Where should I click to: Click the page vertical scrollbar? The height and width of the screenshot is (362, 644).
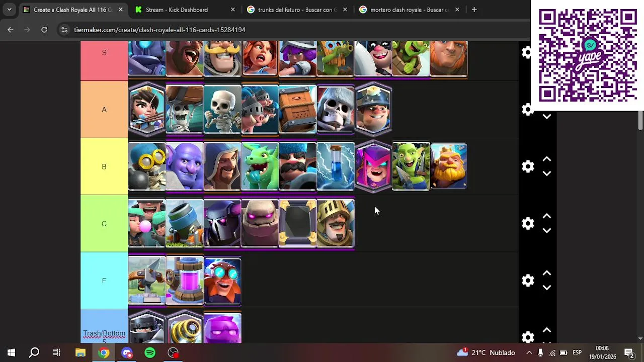(640, 121)
